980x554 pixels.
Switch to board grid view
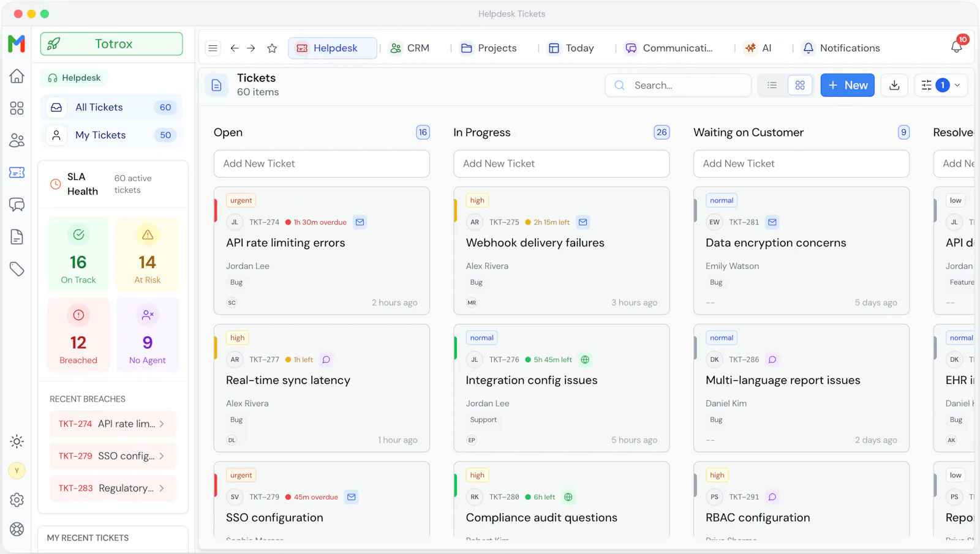(x=800, y=86)
